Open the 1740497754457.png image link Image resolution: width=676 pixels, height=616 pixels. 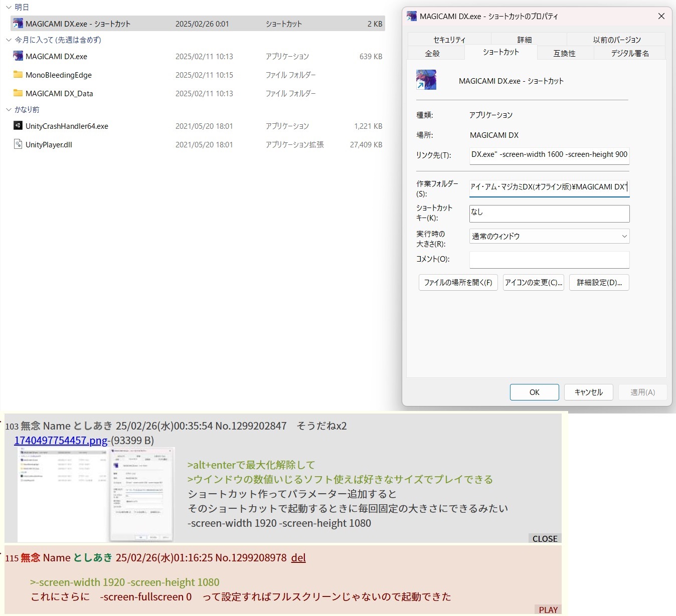click(61, 441)
